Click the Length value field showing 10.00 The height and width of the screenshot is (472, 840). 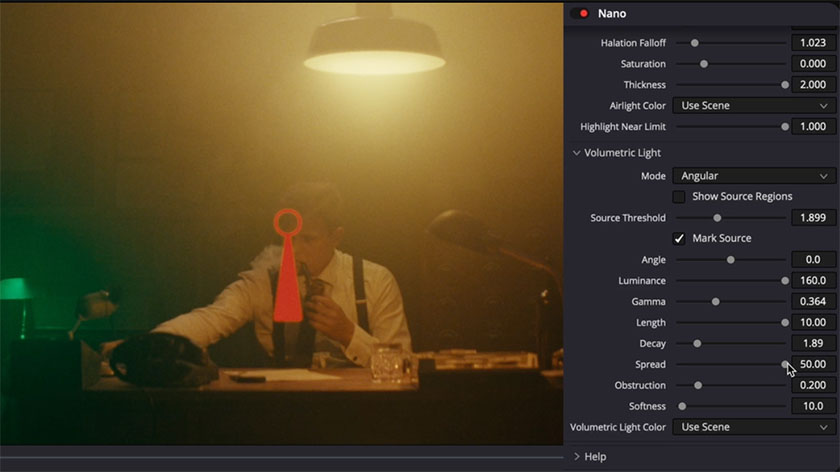click(813, 323)
